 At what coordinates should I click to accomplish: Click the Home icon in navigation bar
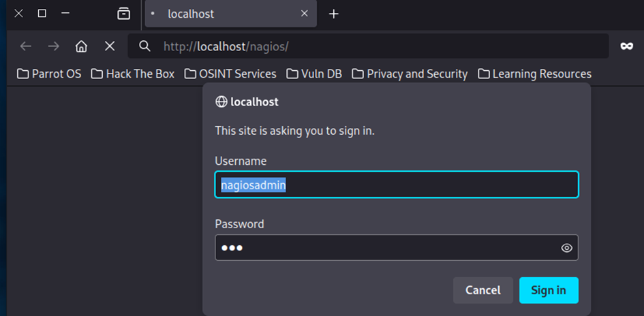pos(81,46)
